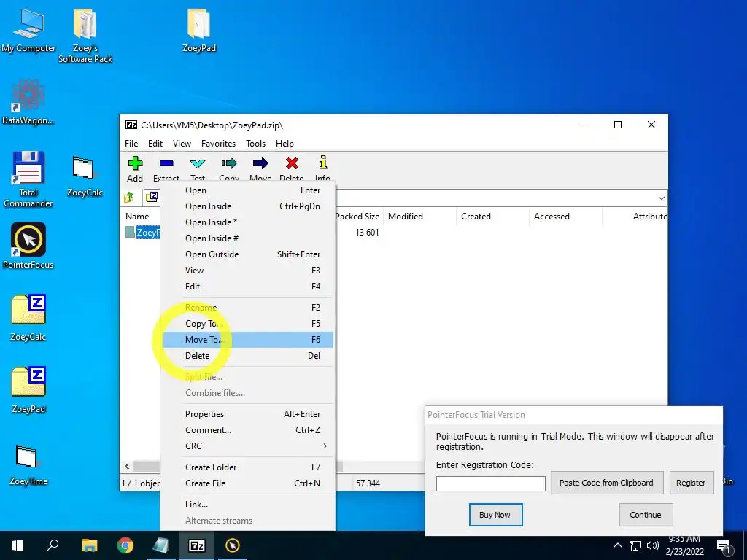
Task: Open File Explorer from the taskbar
Action: (x=89, y=545)
